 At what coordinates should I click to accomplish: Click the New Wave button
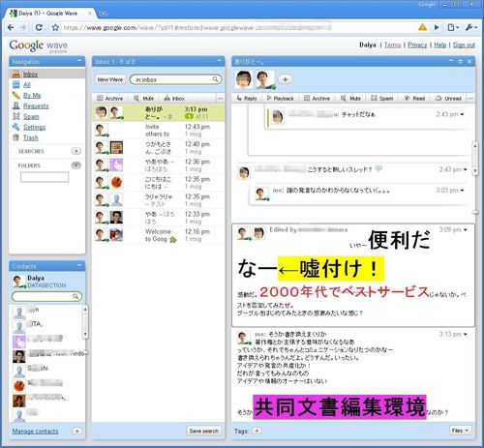click(x=110, y=79)
